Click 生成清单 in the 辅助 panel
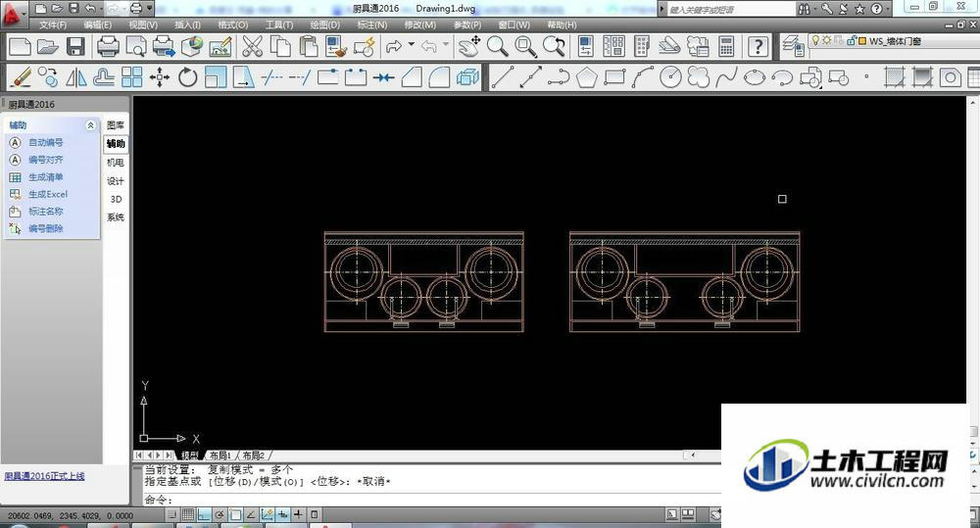The width and height of the screenshot is (980, 528). pos(46,177)
